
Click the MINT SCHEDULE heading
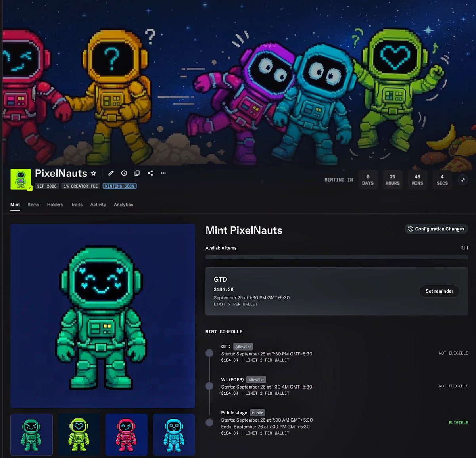click(224, 332)
